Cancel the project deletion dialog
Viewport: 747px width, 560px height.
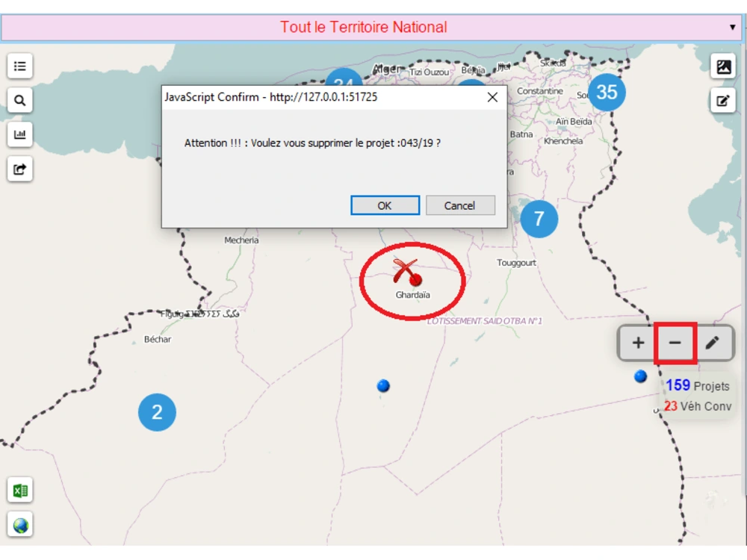point(459,206)
